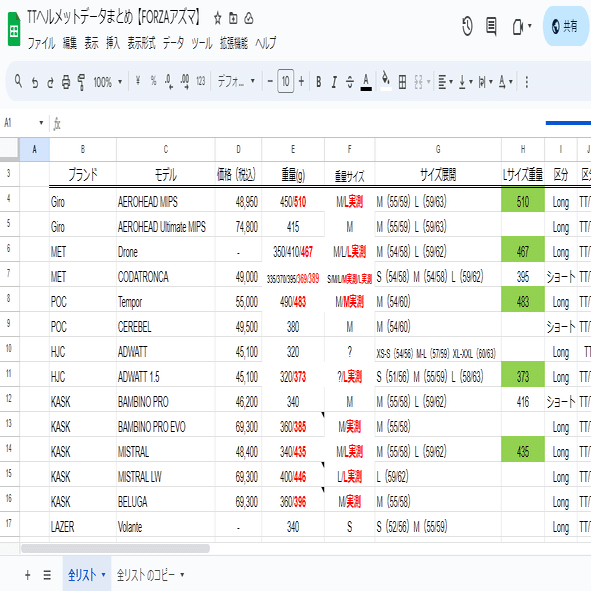Format as percent

pos(153,81)
